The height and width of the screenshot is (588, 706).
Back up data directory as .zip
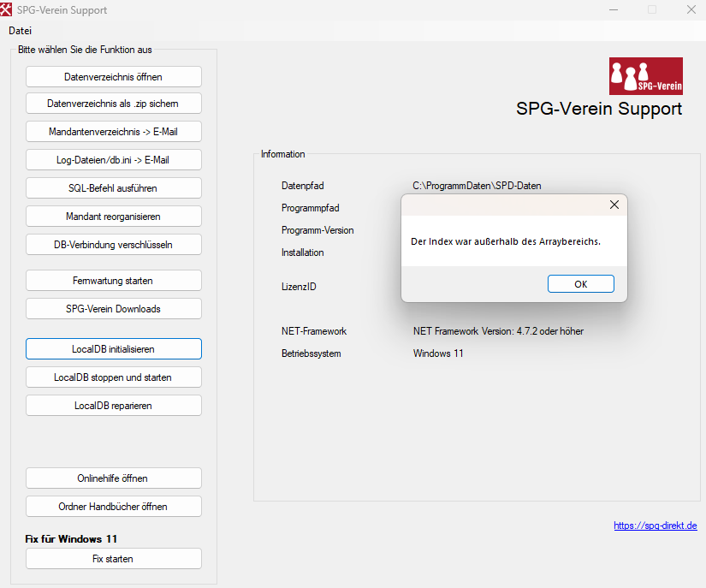point(114,104)
